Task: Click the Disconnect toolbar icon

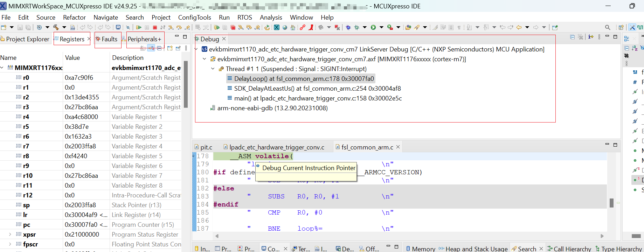Action: coord(163,27)
